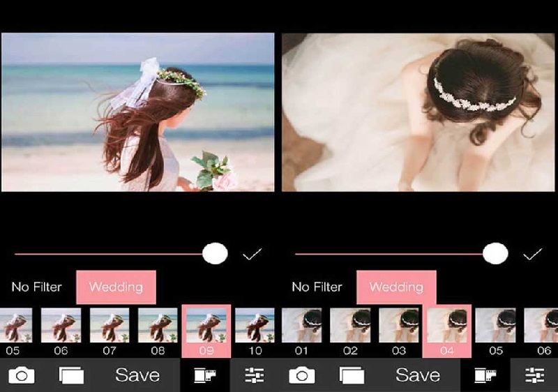Open the gallery stack icon in right editor
The height and width of the screenshot is (392, 558).
(352, 375)
